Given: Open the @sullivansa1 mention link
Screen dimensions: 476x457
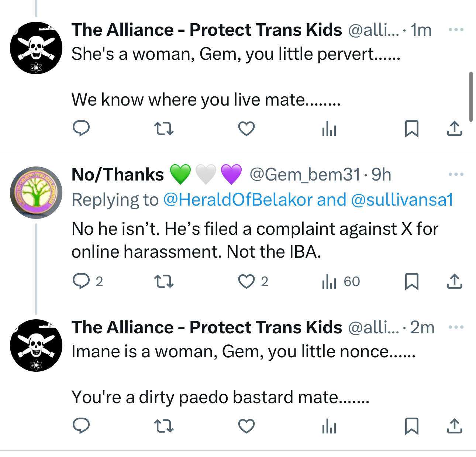Looking at the screenshot, I should coord(402,200).
